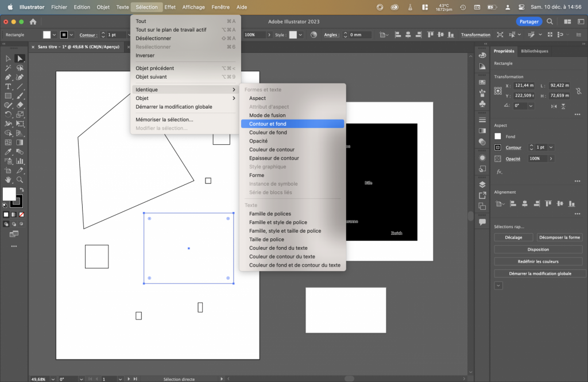
Task: Pick the Eyedropper tool
Action: point(8,152)
